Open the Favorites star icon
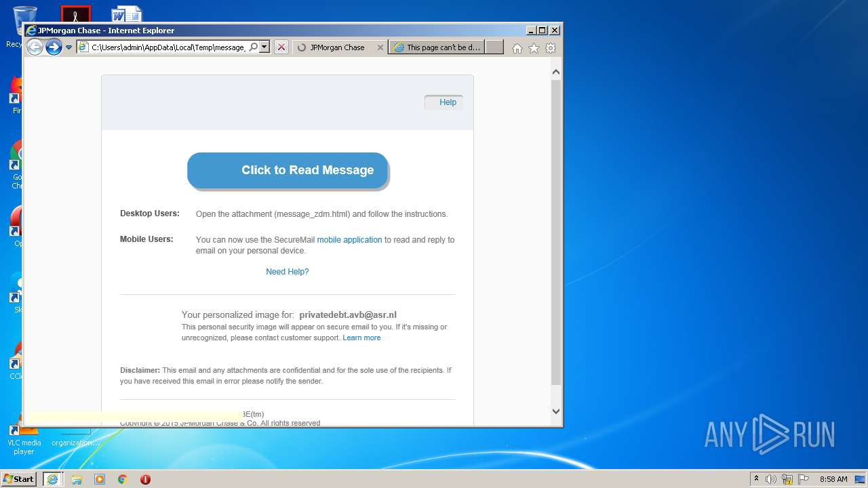This screenshot has width=868, height=488. coord(534,48)
